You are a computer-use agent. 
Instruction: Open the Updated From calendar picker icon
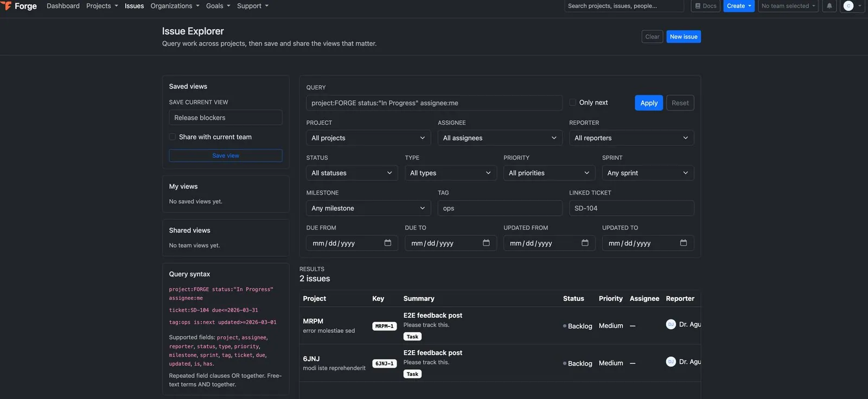[x=585, y=243]
